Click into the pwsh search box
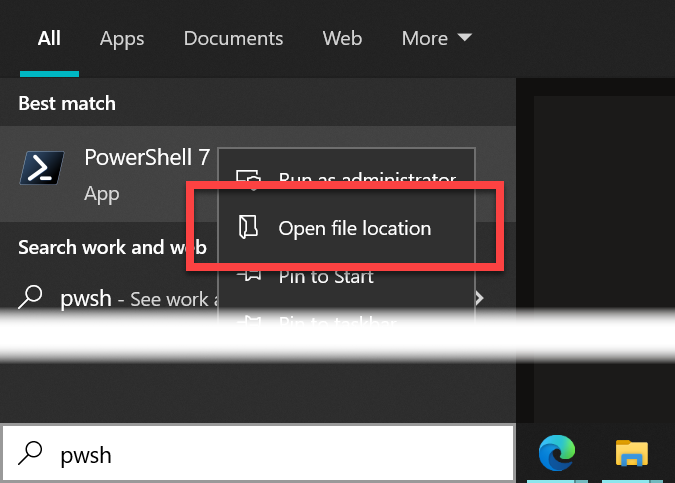 tap(258, 453)
